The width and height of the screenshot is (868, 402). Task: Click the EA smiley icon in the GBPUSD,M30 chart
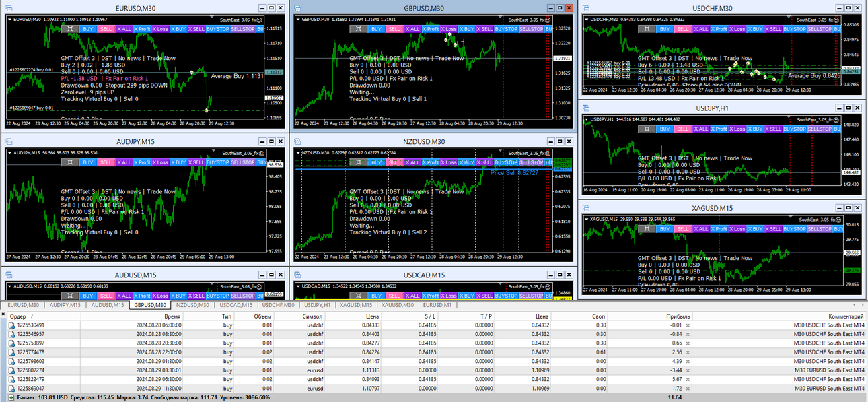[x=547, y=20]
